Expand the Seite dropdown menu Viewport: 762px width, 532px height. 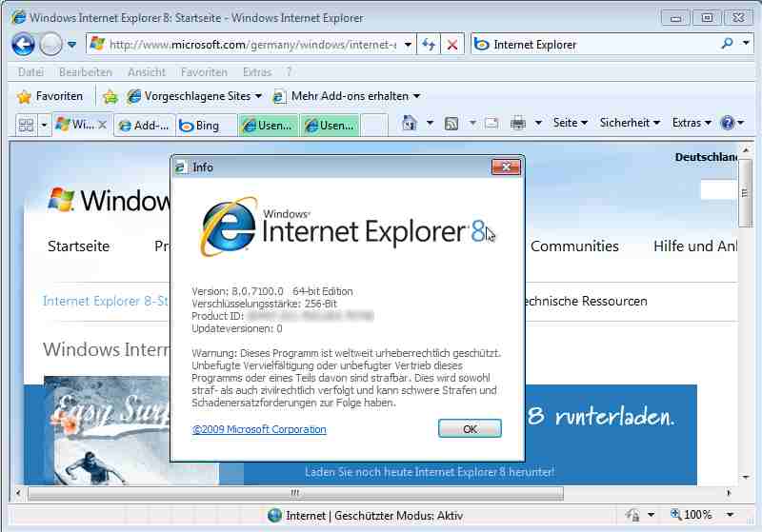pyautogui.click(x=571, y=123)
